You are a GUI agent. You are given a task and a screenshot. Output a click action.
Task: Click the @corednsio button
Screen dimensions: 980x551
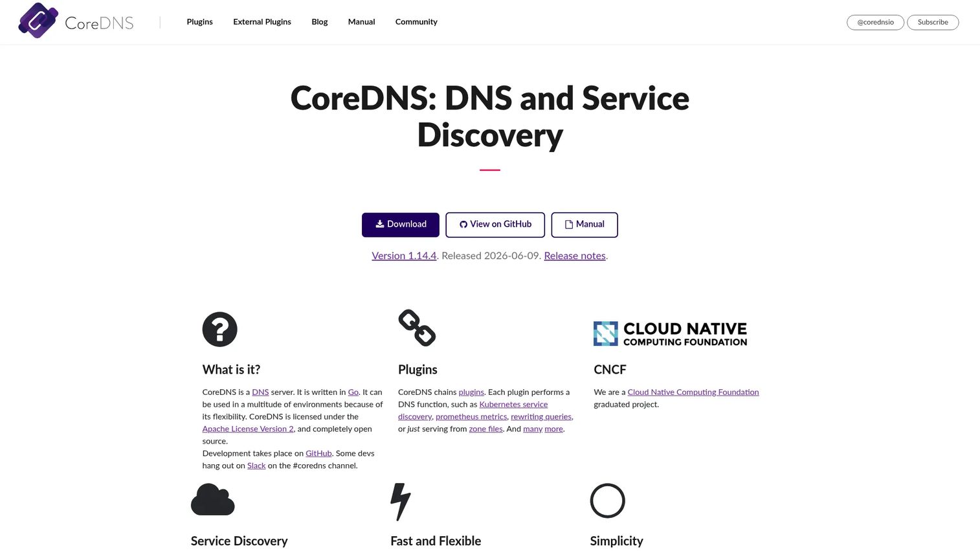coord(875,22)
